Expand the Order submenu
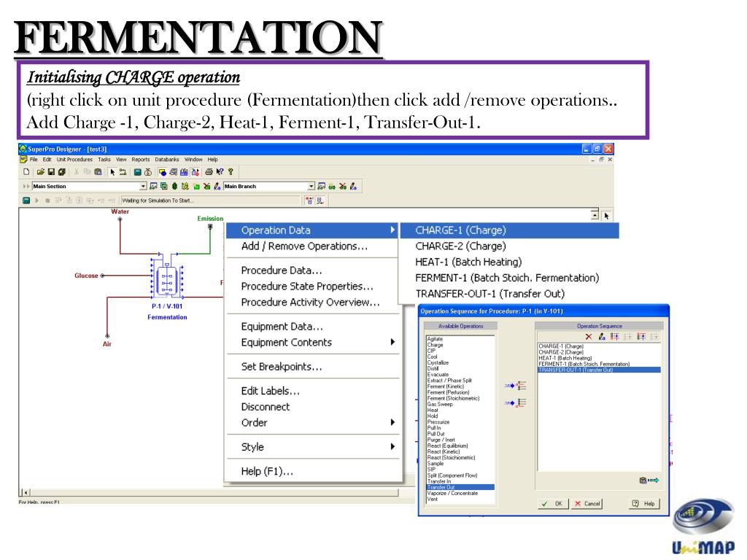Screen dimensions: 747x560 312,423
